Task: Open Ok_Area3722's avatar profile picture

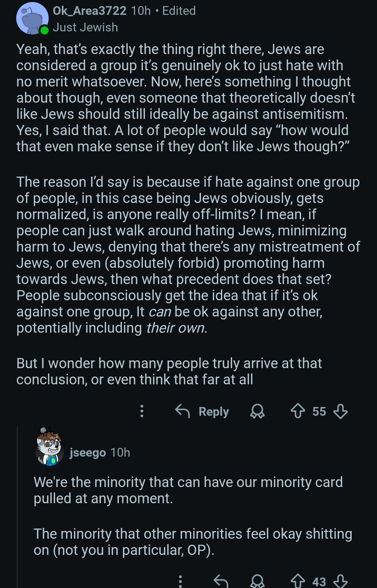Action: click(32, 19)
